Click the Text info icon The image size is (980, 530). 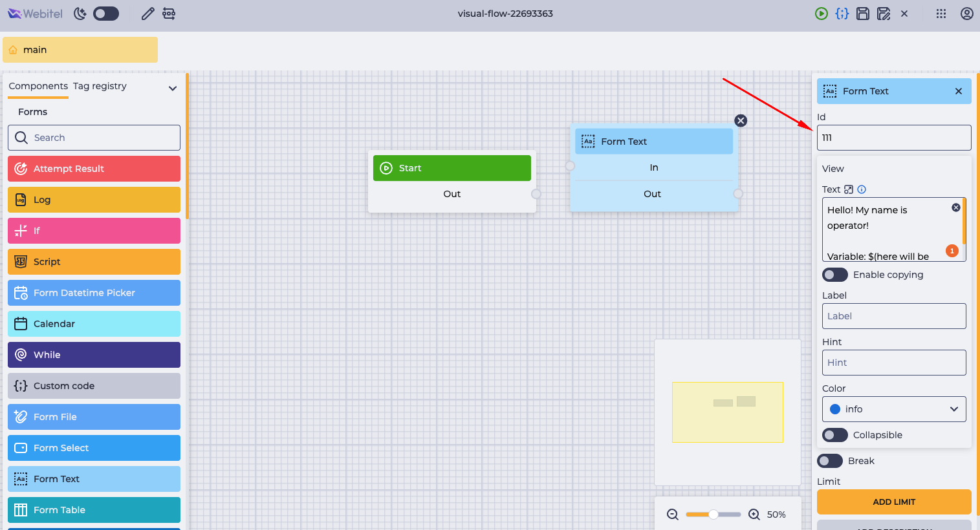click(862, 189)
